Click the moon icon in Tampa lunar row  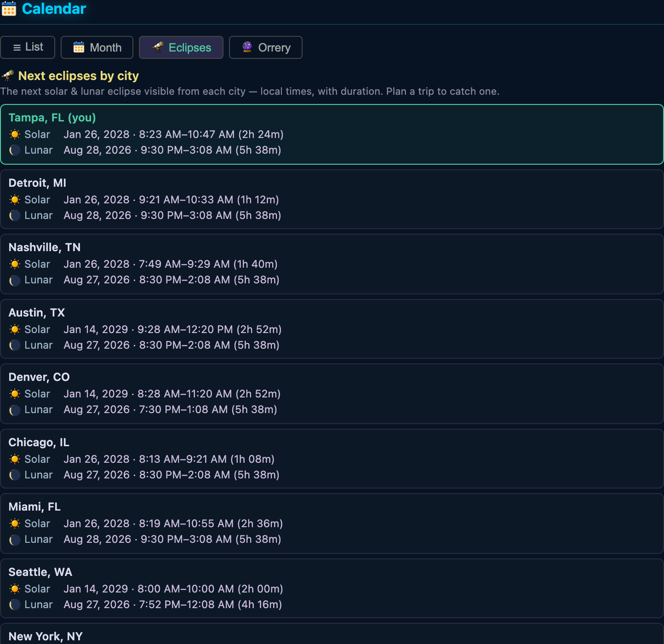(15, 150)
